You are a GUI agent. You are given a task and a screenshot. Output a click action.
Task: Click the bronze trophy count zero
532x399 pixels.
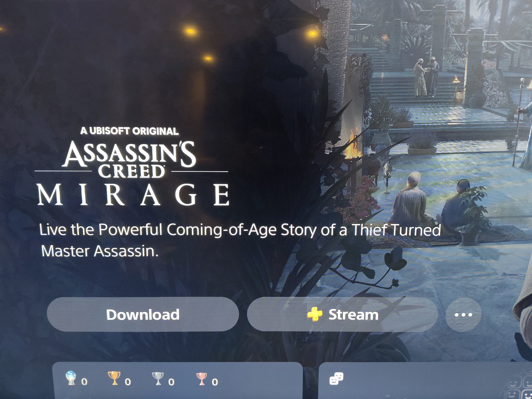point(215,382)
